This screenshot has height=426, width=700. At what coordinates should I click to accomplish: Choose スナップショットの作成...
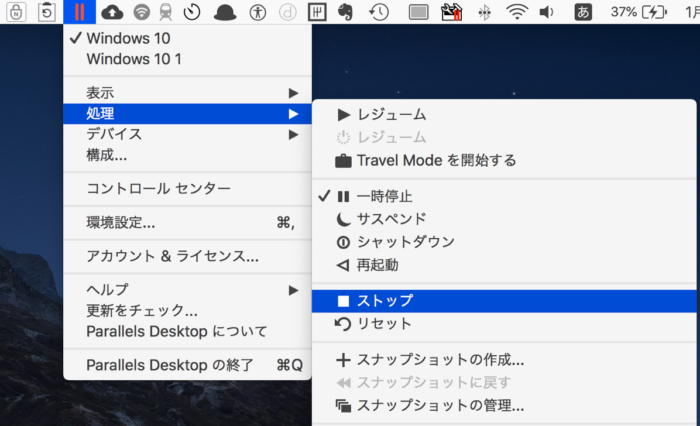coord(504,360)
